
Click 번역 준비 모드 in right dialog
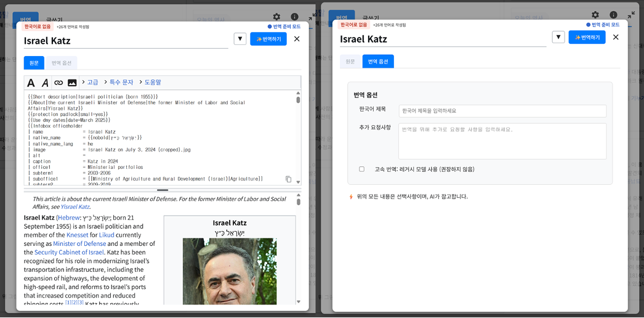pyautogui.click(x=603, y=25)
